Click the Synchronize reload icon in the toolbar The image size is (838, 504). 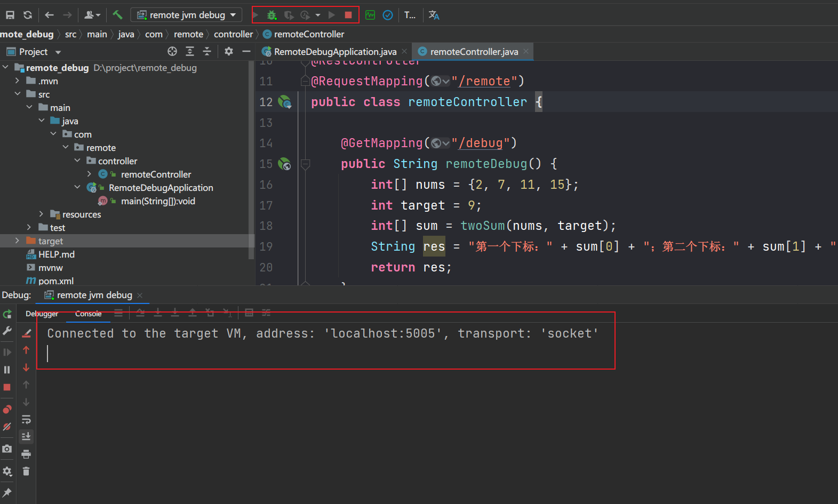click(x=28, y=15)
